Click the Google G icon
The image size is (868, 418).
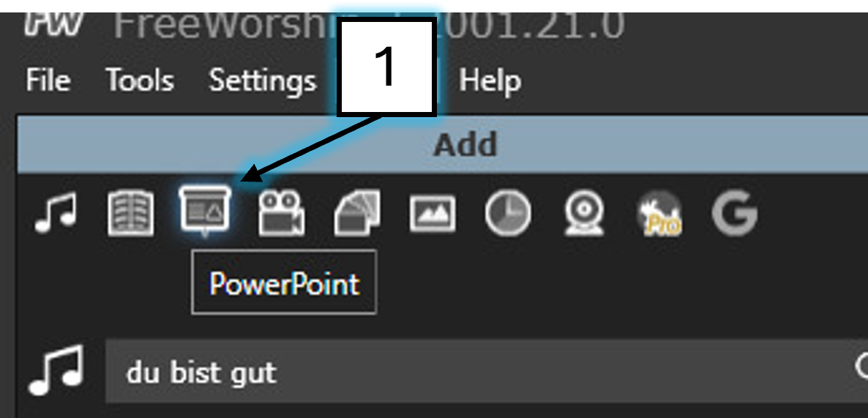click(735, 213)
